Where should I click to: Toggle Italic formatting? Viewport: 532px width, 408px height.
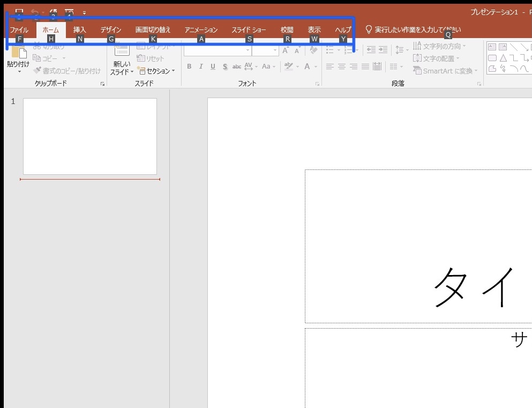201,66
